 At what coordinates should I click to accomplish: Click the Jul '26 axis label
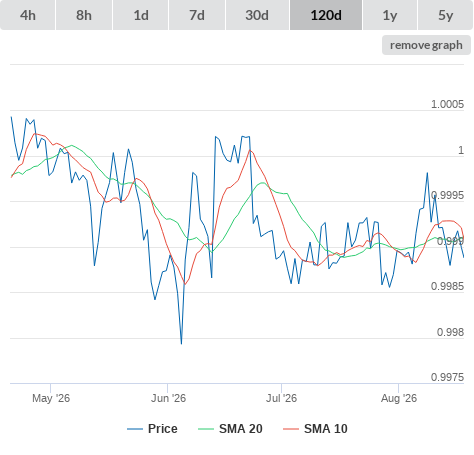(281, 398)
